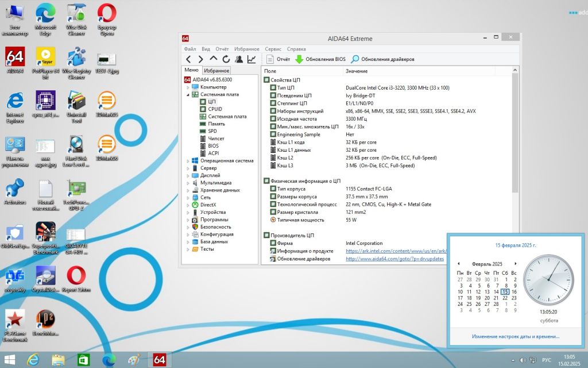588x368 pixels.
Task: Select the TechPowerUp GPU-Z desktop icon
Action: pos(76,194)
